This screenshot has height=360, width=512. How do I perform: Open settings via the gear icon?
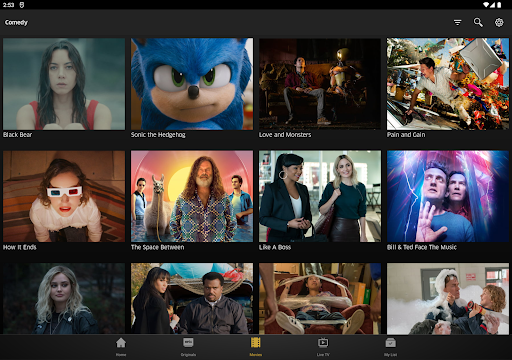click(499, 22)
